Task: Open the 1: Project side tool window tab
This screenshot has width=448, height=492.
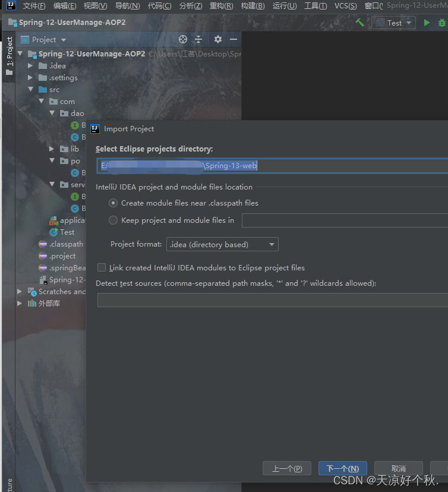Action: coord(10,56)
